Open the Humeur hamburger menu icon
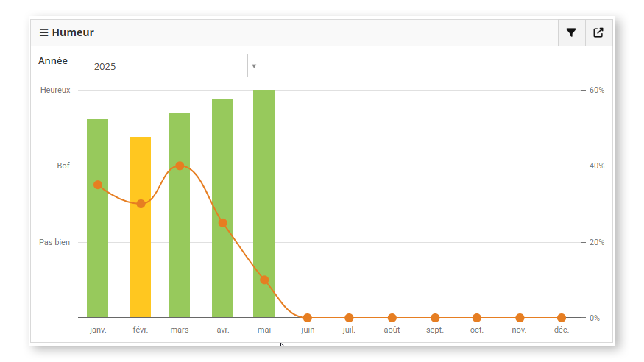This screenshot has height=362, width=644. click(x=44, y=32)
